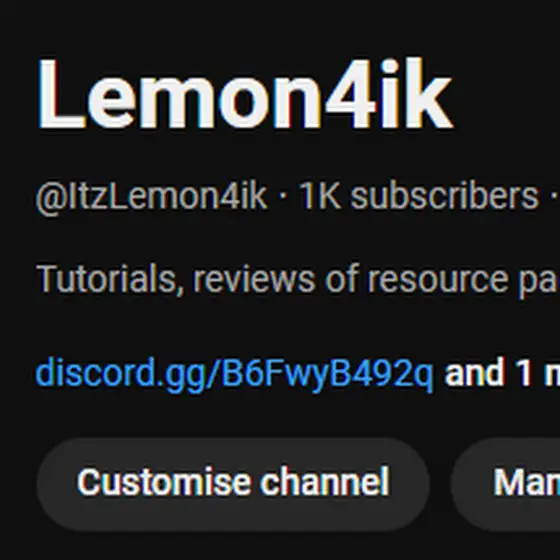Click the Customise channel button
The image size is (560, 560).
pyautogui.click(x=233, y=484)
